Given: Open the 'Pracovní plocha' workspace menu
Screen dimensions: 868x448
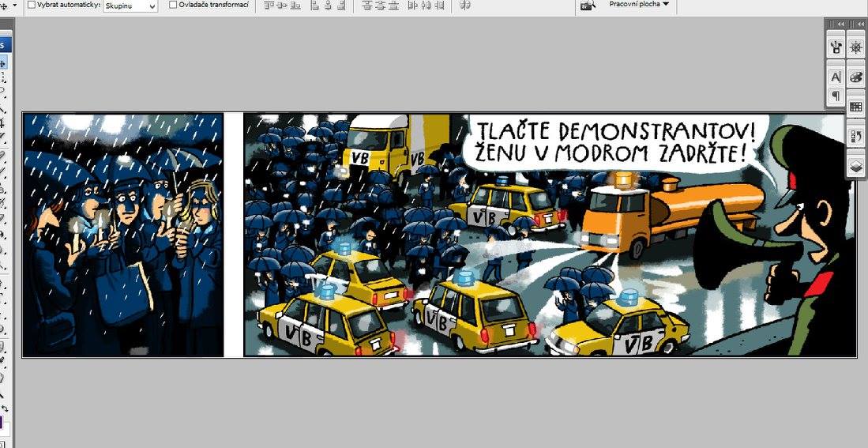Looking at the screenshot, I should click(x=639, y=4).
